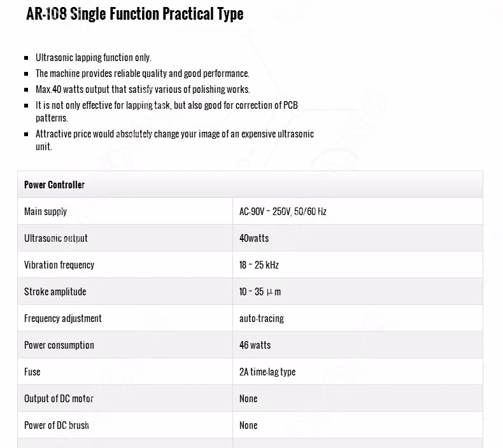Image resolution: width=503 pixels, height=448 pixels.
Task: Click the Frequency adjustment label
Action: tap(63, 318)
